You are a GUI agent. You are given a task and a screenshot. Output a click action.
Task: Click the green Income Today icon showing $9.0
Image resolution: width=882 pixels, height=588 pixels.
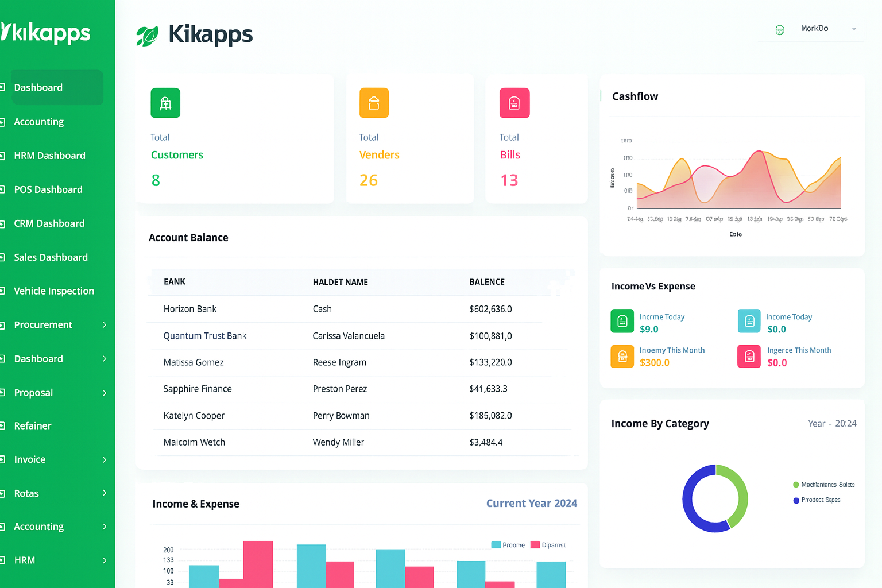(x=622, y=322)
